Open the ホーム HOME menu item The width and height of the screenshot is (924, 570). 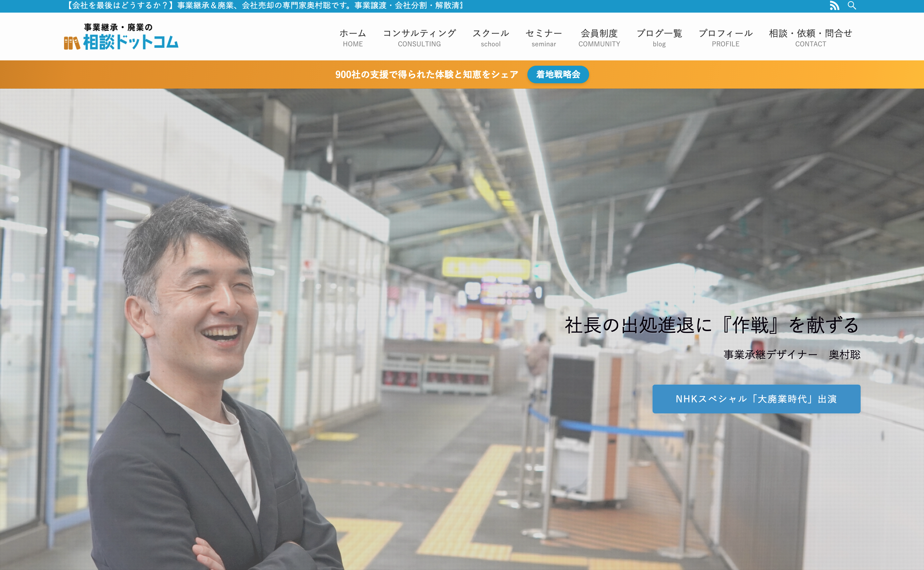(x=352, y=38)
